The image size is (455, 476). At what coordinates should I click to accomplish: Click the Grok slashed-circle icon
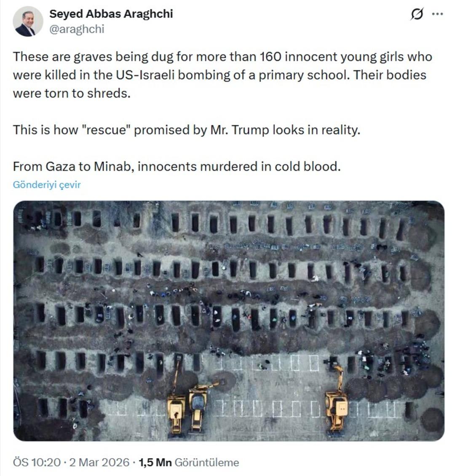point(417,14)
